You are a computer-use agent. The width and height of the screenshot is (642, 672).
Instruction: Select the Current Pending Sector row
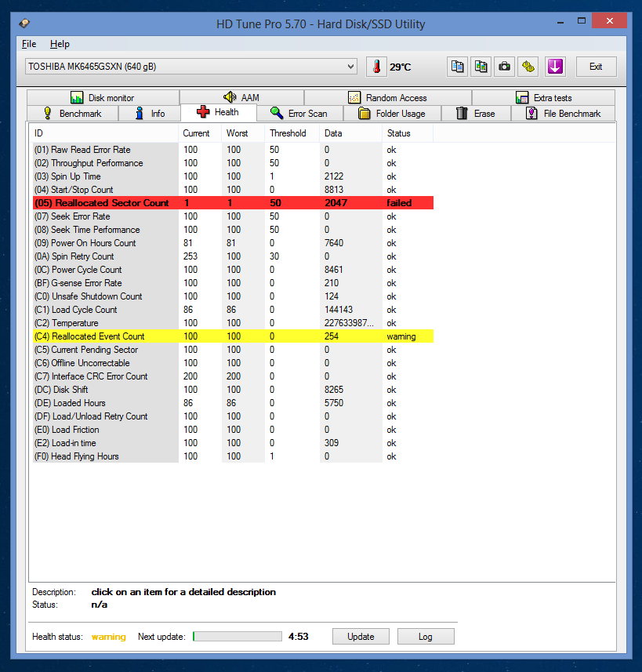click(x=233, y=350)
